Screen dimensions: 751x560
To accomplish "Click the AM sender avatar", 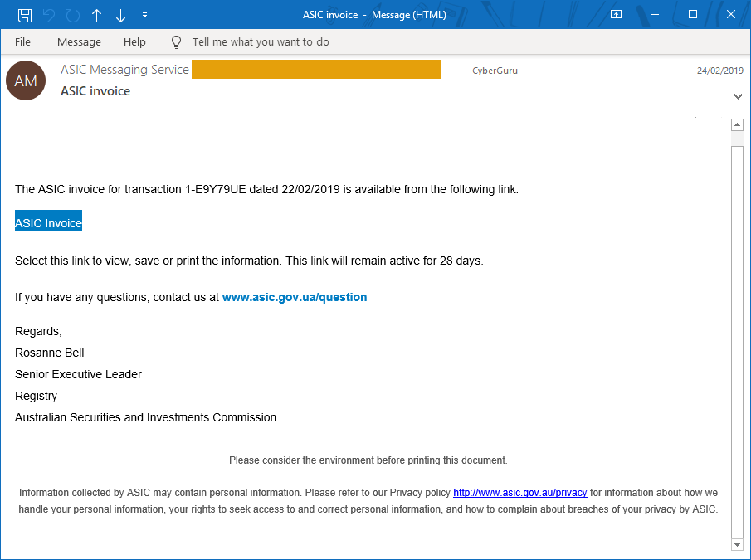I will click(x=26, y=80).
